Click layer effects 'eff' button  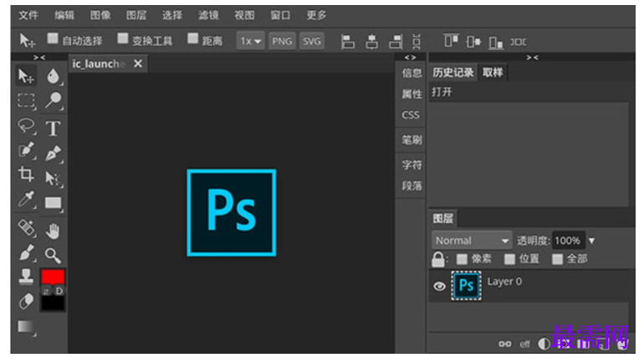pos(524,344)
